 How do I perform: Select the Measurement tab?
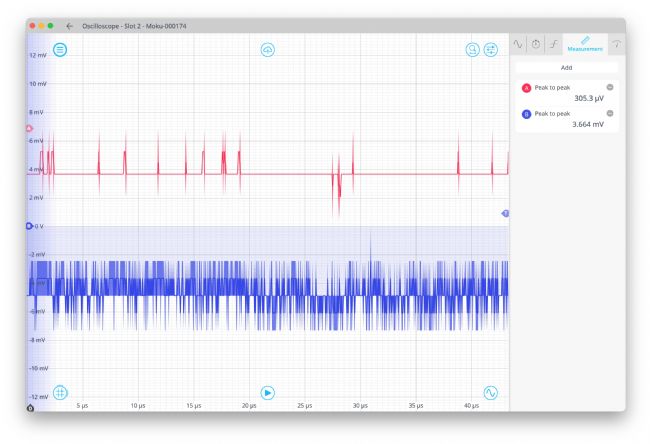(585, 45)
